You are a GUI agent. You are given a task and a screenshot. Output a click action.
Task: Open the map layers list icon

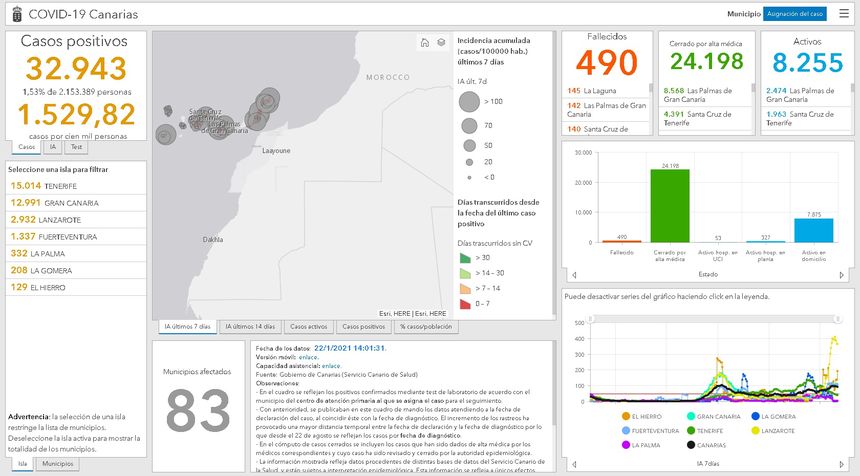pyautogui.click(x=441, y=43)
